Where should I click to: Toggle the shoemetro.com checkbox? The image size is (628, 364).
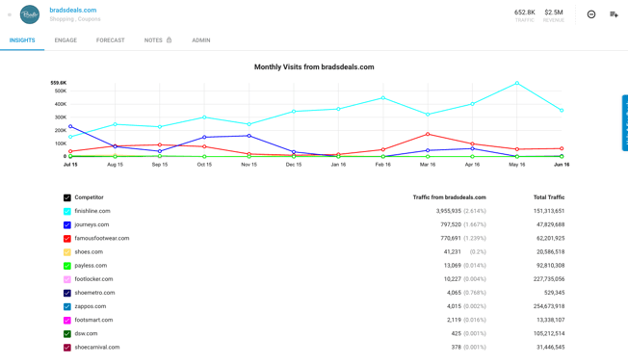[x=67, y=293]
